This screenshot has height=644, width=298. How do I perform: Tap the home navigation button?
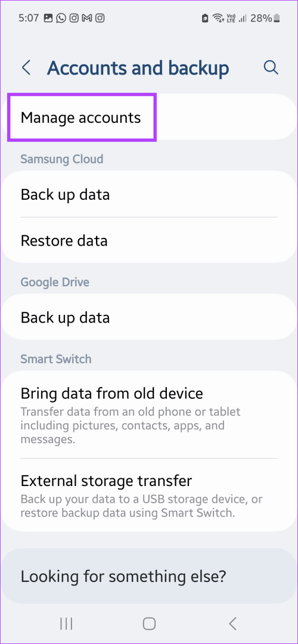pos(149,624)
